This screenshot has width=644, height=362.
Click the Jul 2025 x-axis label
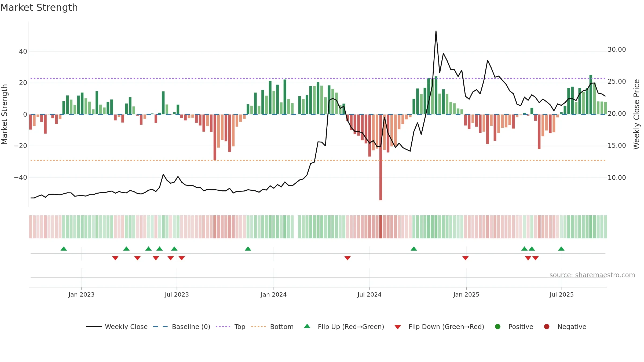click(562, 294)
